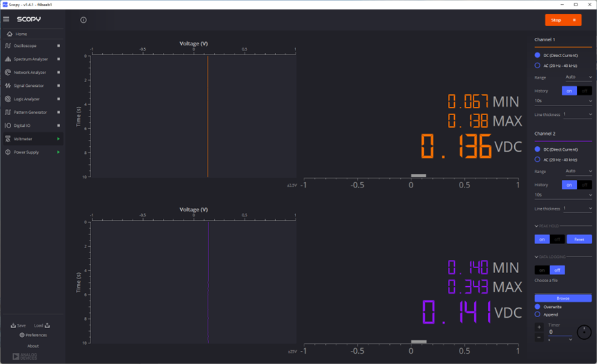Viewport: 597px width, 364px height.
Task: Open the Oscilloscope instrument
Action: tap(25, 45)
